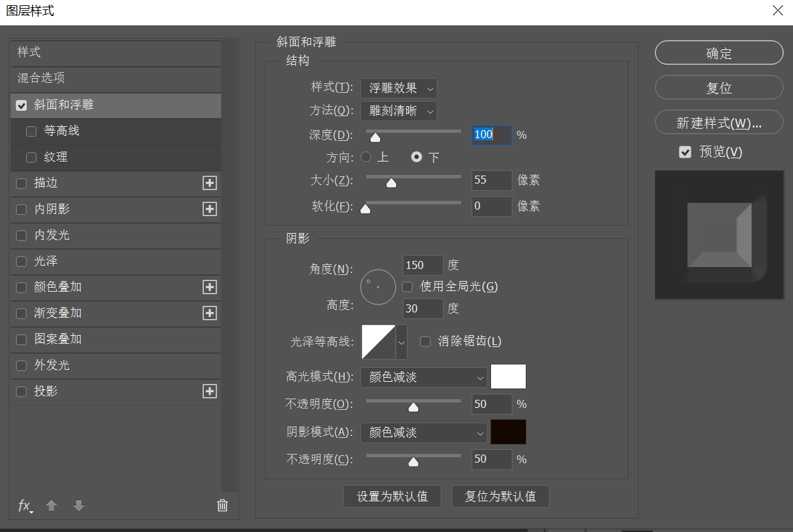Open the 样式 presets section
Image resolution: width=793 pixels, height=532 pixels.
pos(116,52)
